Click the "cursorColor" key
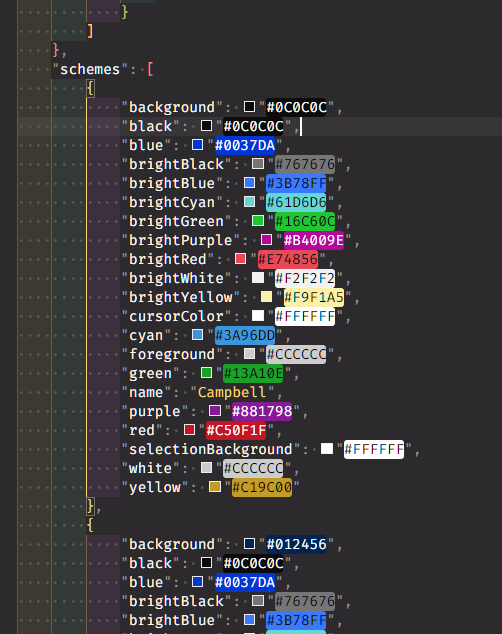502x634 pixels. (176, 316)
